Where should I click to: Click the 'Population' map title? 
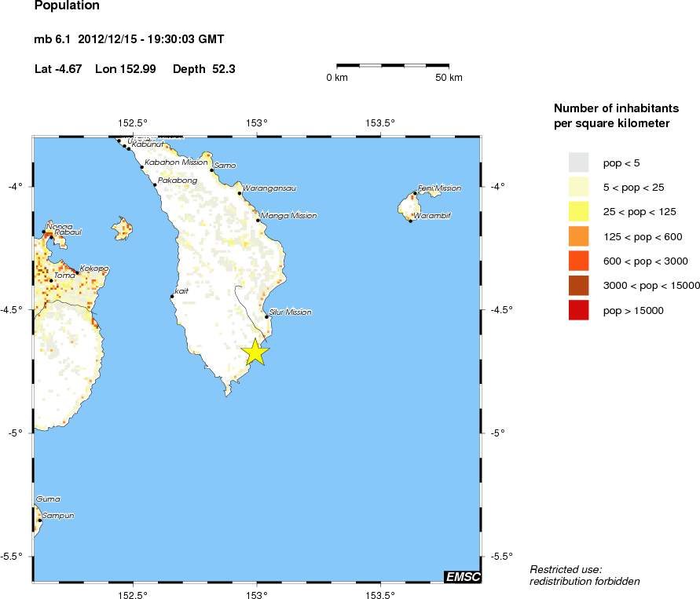click(67, 6)
